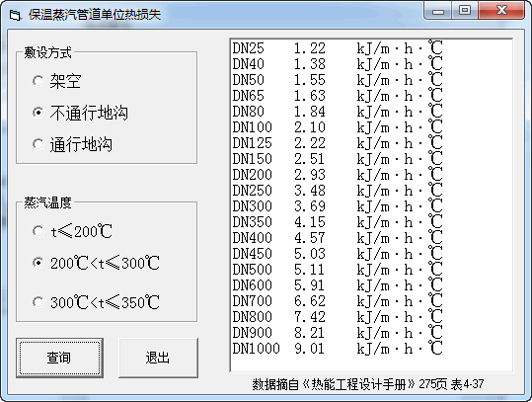532x402 pixels.
Task: Click the DN125 row with value 2.22
Action: (338, 143)
